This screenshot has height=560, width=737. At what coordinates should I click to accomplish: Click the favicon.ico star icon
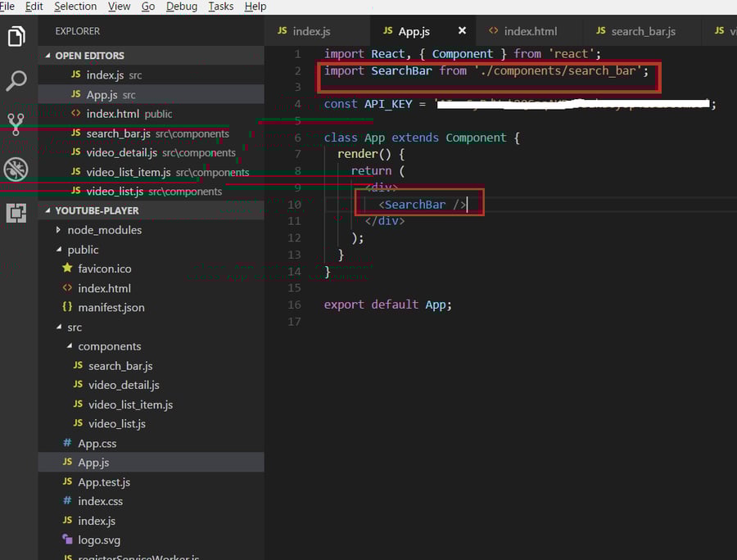tap(67, 269)
